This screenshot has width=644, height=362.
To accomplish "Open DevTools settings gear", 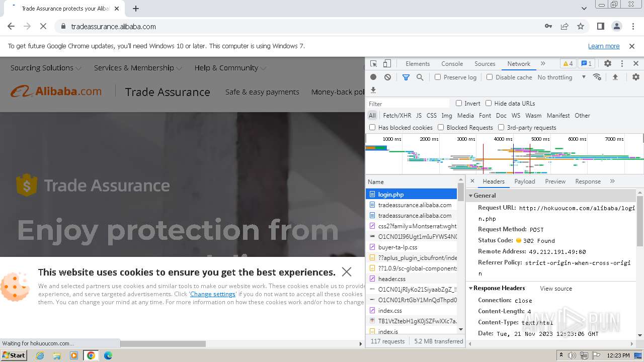I will (x=608, y=64).
